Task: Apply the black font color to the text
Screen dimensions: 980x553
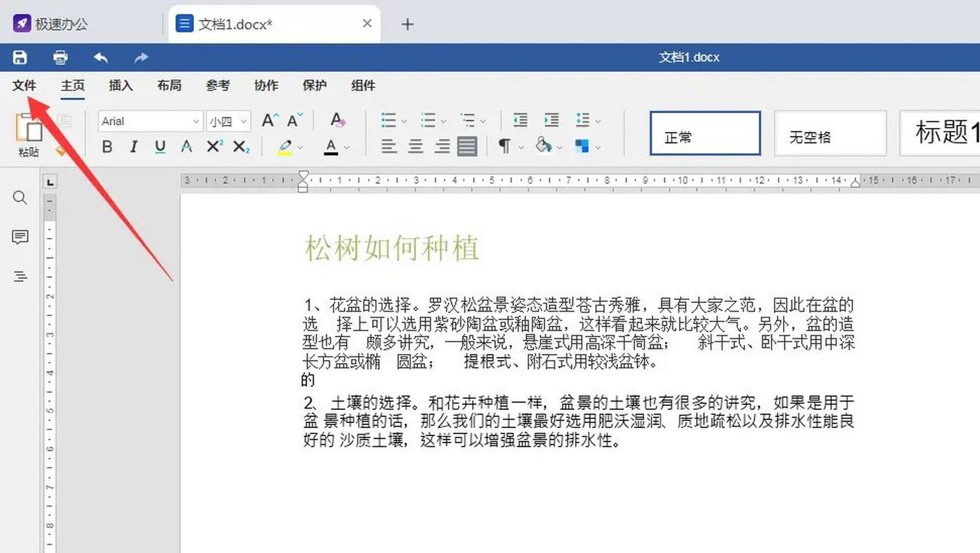Action: (x=331, y=147)
